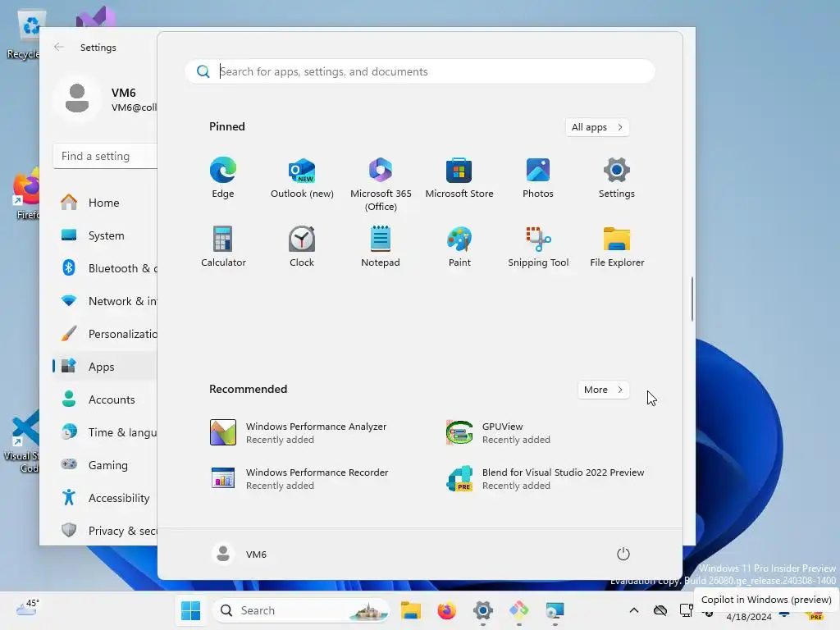The height and width of the screenshot is (630, 840).
Task: Select Home in Settings sidebar
Action: point(104,203)
